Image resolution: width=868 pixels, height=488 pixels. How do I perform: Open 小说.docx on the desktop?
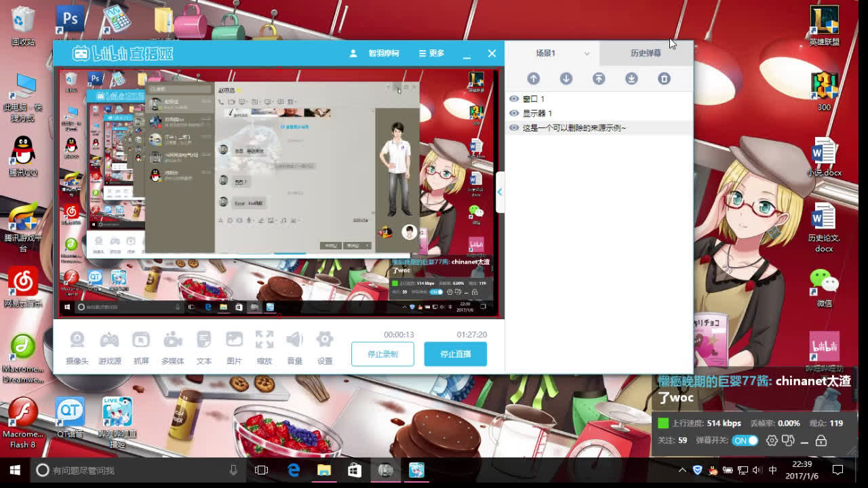click(824, 157)
